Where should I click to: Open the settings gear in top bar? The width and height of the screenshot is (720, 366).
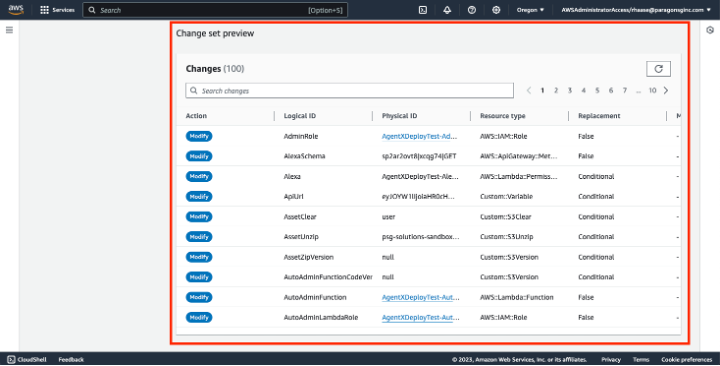coord(496,10)
